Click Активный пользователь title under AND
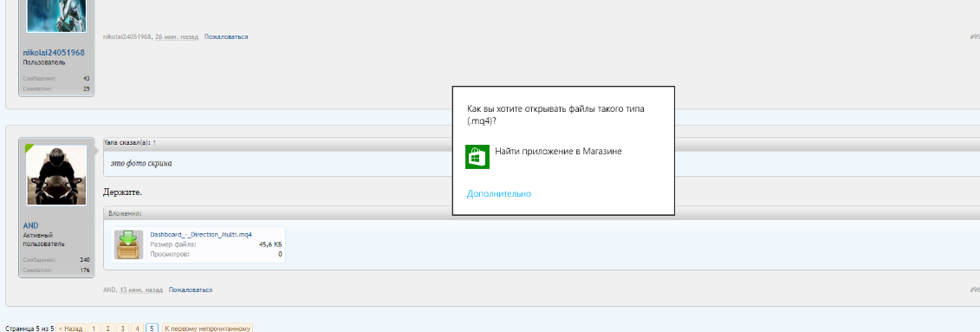 tap(43, 239)
